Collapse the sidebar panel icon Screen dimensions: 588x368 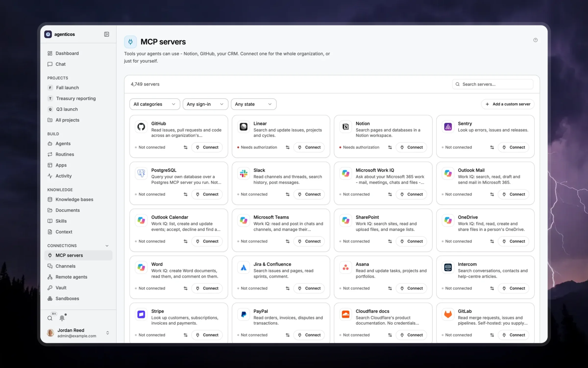point(107,34)
